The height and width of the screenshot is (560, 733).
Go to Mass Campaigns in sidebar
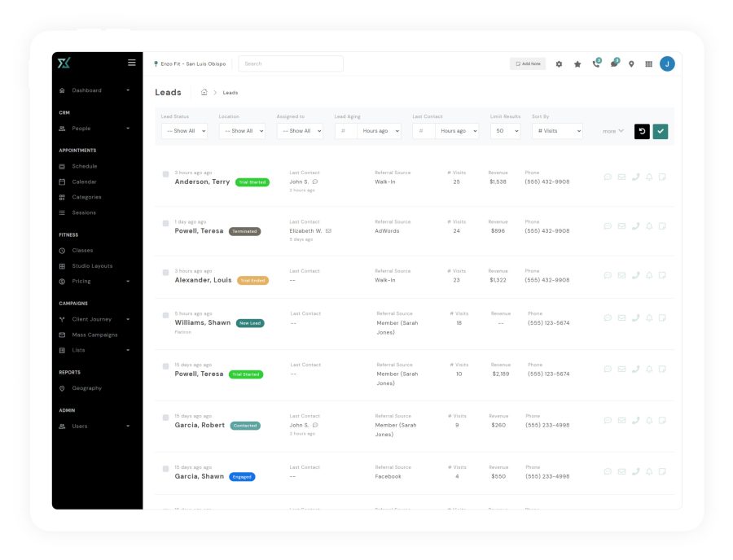pyautogui.click(x=94, y=335)
